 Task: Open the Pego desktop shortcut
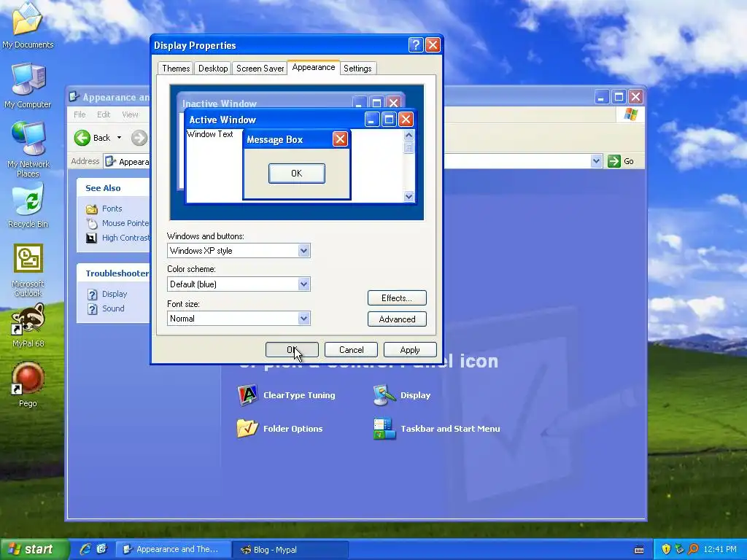click(x=28, y=385)
